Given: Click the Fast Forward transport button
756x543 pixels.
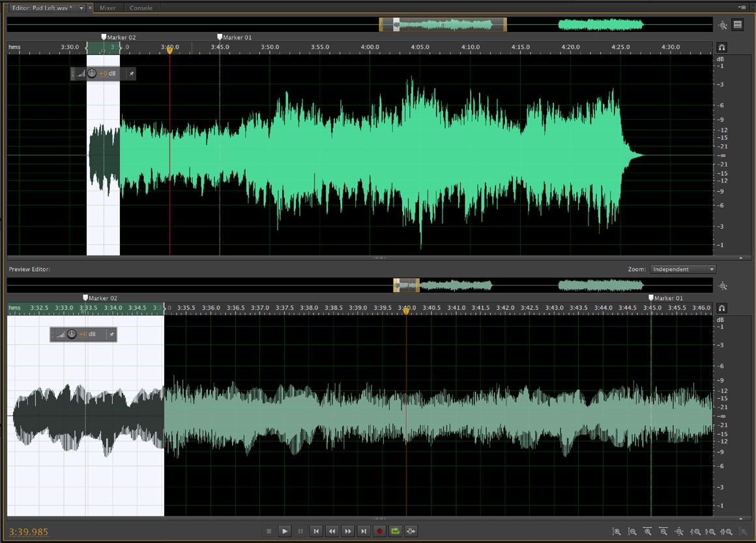Looking at the screenshot, I should point(347,531).
